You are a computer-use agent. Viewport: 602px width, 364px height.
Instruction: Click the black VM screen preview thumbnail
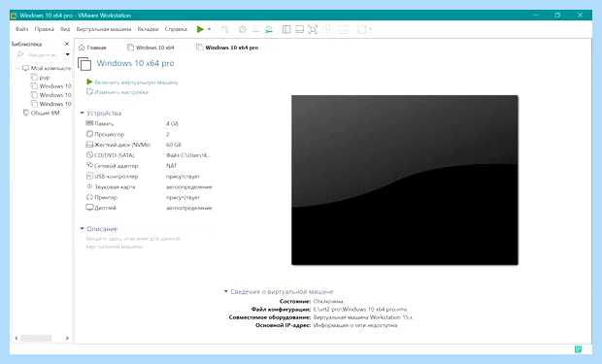(405, 181)
